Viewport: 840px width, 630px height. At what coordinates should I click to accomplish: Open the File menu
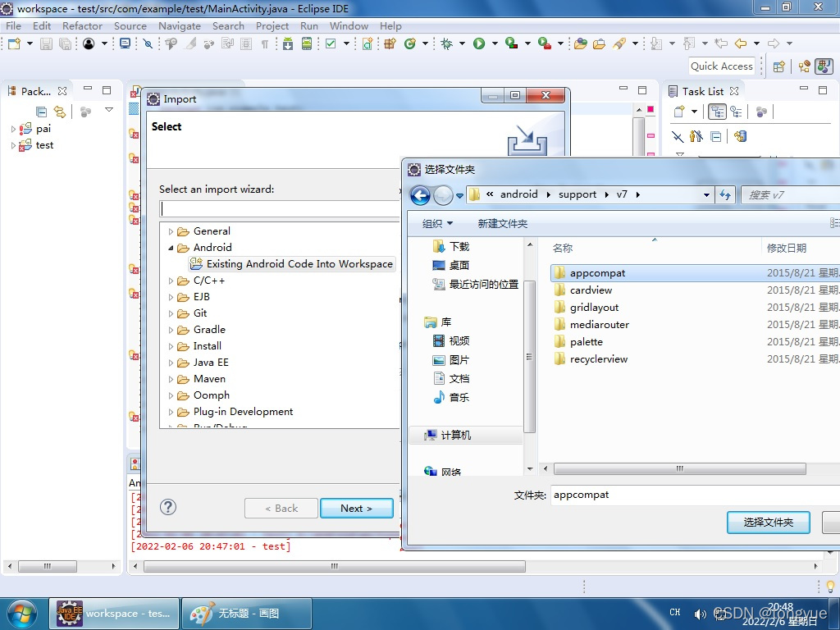[13, 25]
